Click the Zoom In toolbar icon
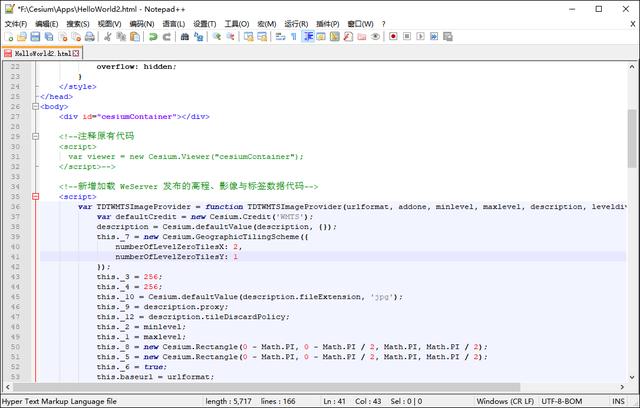The image size is (640, 408). pos(217,37)
